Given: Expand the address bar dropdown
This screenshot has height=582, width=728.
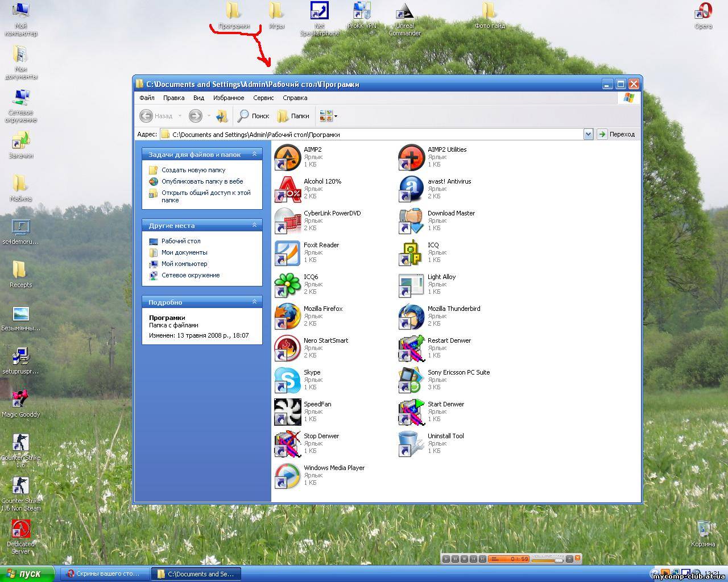Looking at the screenshot, I should tap(588, 134).
